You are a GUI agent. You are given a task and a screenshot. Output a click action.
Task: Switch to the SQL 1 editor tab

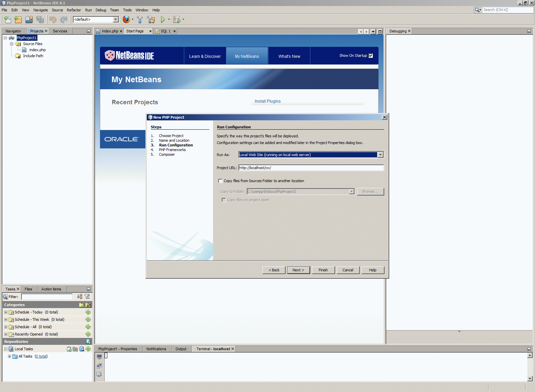[x=166, y=31]
